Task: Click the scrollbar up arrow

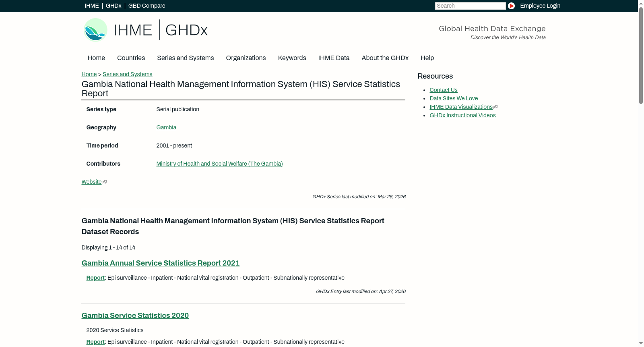Action: [x=641, y=3]
